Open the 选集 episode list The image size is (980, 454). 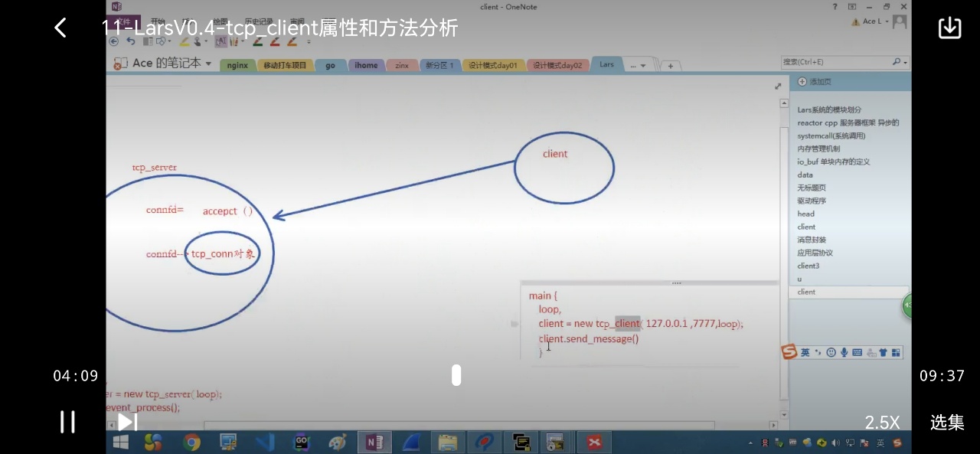pyautogui.click(x=947, y=422)
